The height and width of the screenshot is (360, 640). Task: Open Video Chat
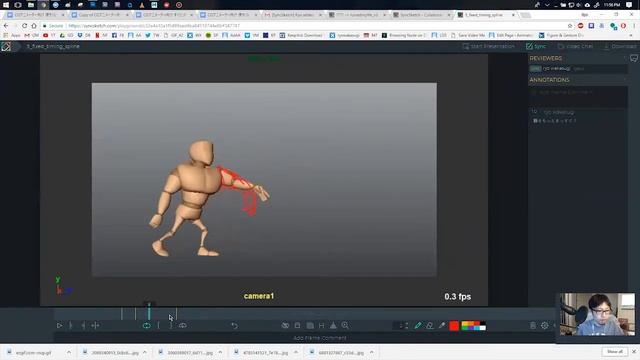click(x=575, y=46)
